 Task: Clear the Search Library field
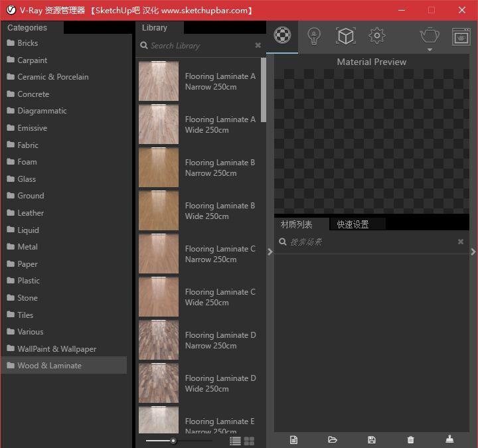258,45
